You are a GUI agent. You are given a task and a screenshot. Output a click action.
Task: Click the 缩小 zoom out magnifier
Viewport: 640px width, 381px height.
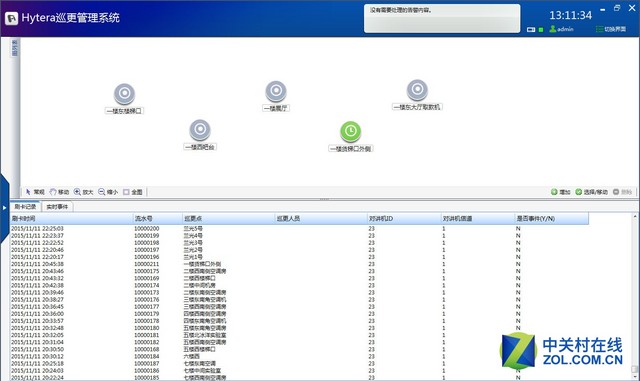(x=108, y=192)
